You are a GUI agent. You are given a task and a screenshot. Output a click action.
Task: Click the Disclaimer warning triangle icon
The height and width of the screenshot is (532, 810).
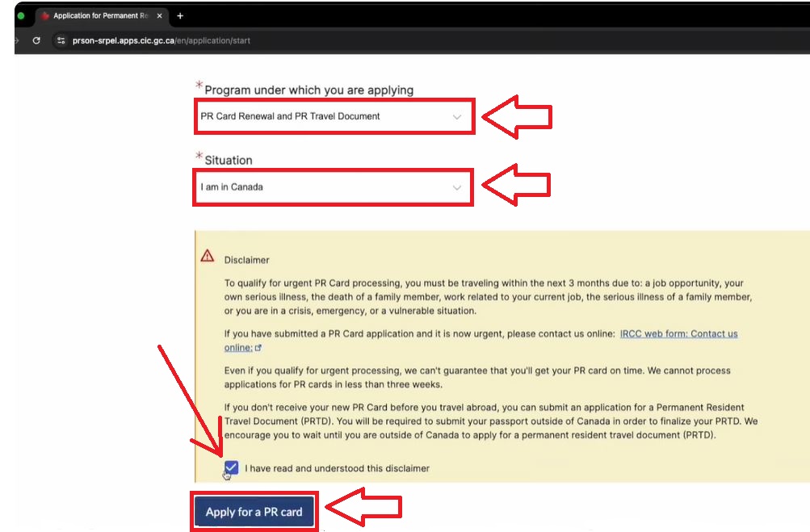point(208,256)
